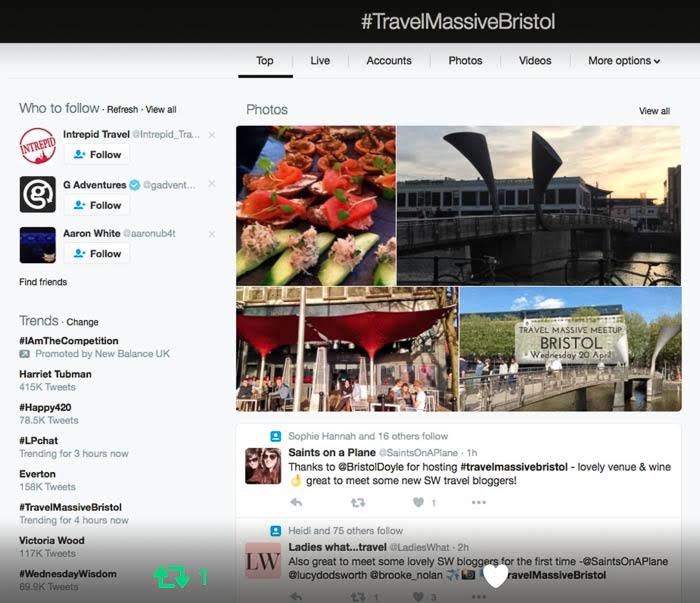Open Ladies what...travel LW avatar
Image resolution: width=700 pixels, height=603 pixels.
(263, 561)
